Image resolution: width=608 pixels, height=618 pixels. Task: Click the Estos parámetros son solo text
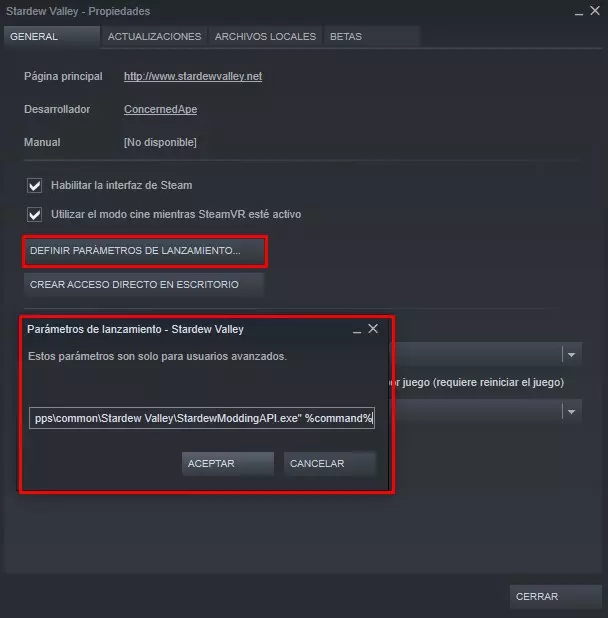[x=157, y=356]
